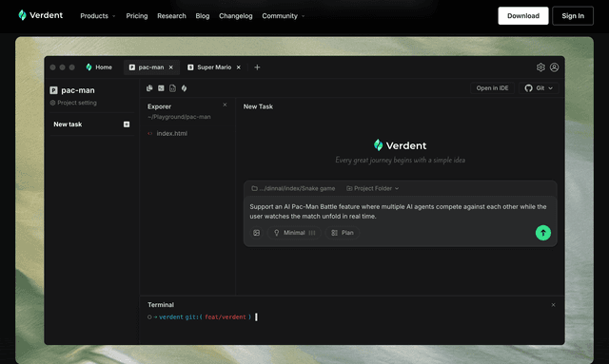The width and height of the screenshot is (609, 364).
Task: Visit the Blog link
Action: (x=203, y=16)
